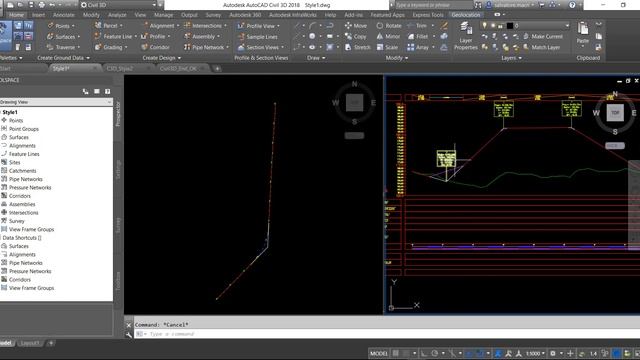
Task: Open the Section Views tool
Action: (260, 47)
